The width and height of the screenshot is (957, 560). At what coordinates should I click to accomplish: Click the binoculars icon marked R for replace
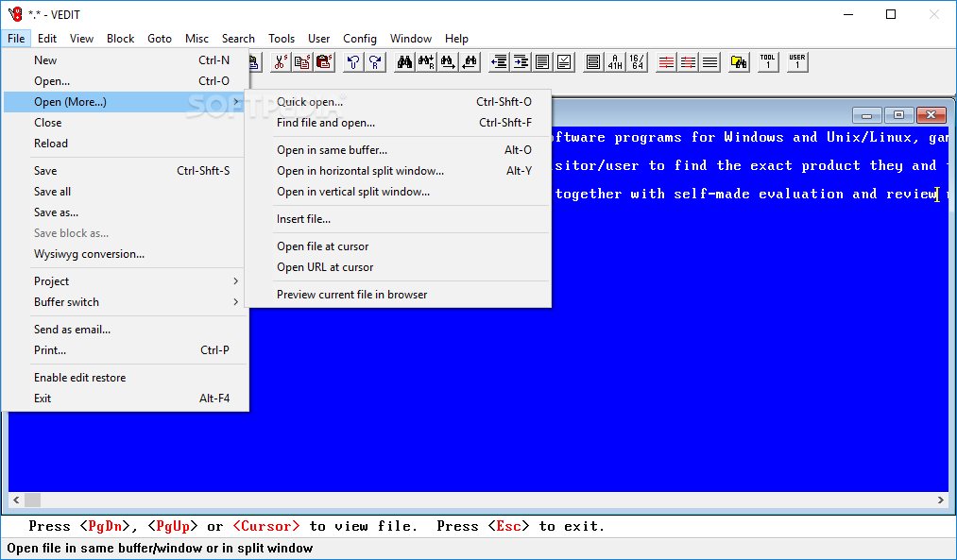(x=426, y=61)
